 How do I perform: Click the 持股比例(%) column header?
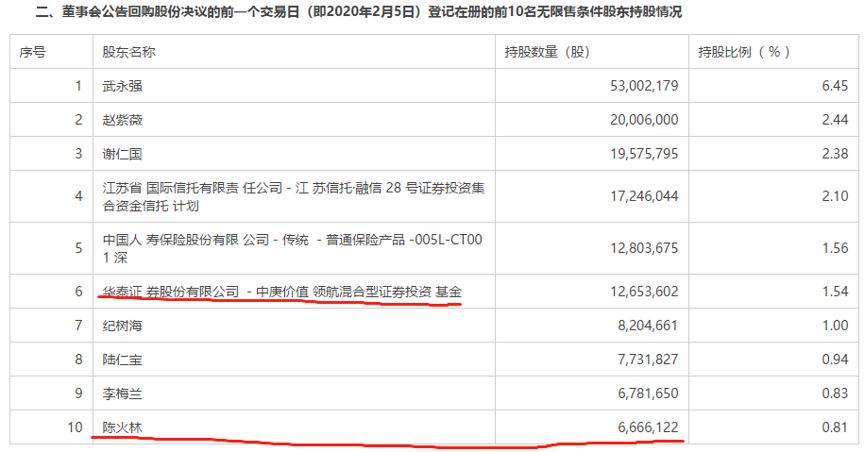pos(744,52)
